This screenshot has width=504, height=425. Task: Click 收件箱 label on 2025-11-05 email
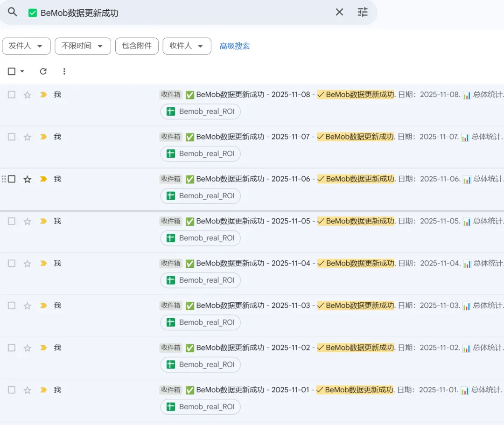(171, 221)
